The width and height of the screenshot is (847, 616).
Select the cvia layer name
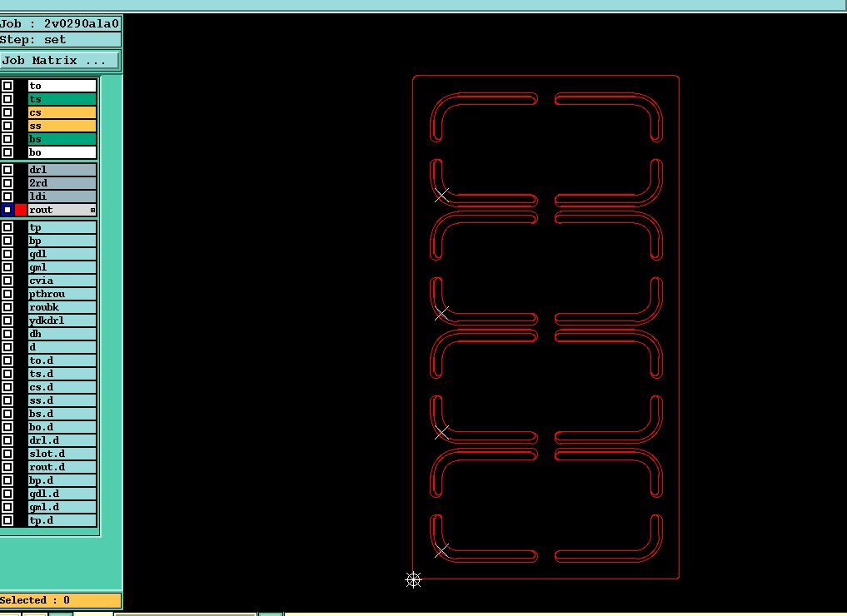[62, 281]
